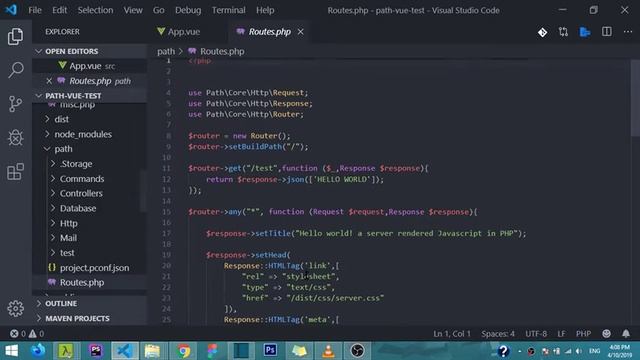640x360 pixels.
Task: Click the Open Changes compare icon
Action: (x=564, y=32)
